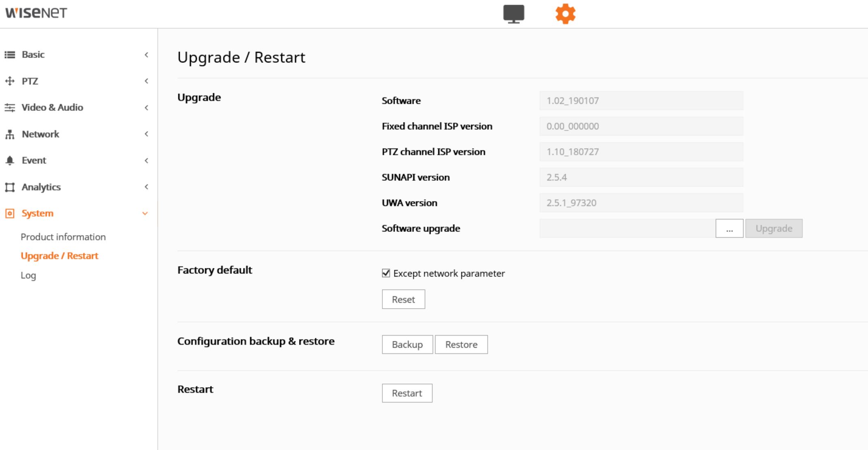Go to the Log submenu item
Viewport: 868px width, 450px height.
point(28,276)
